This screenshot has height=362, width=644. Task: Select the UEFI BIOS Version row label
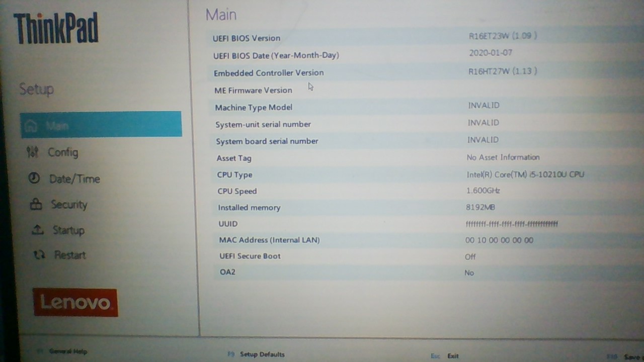[x=247, y=38]
